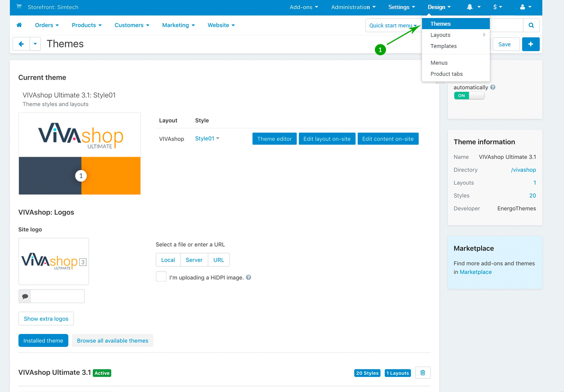
Task: Switch to Browse all available themes tab
Action: [x=113, y=341]
